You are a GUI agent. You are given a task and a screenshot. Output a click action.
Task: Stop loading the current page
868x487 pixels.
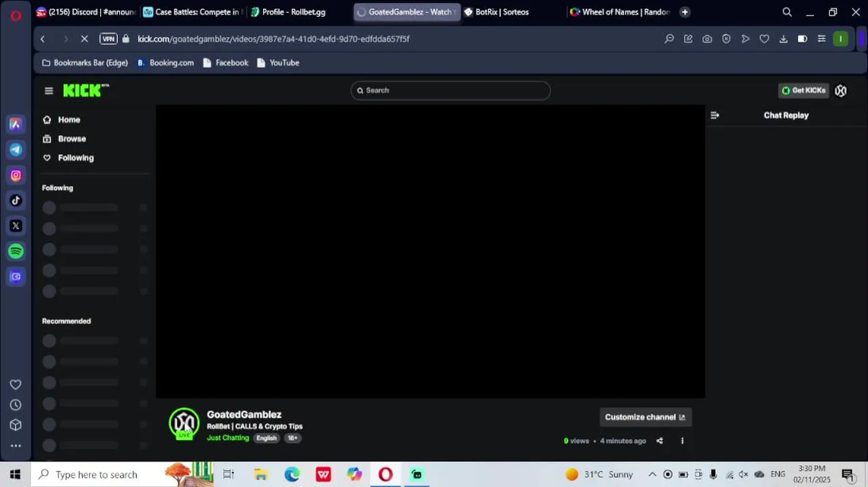pyautogui.click(x=85, y=39)
